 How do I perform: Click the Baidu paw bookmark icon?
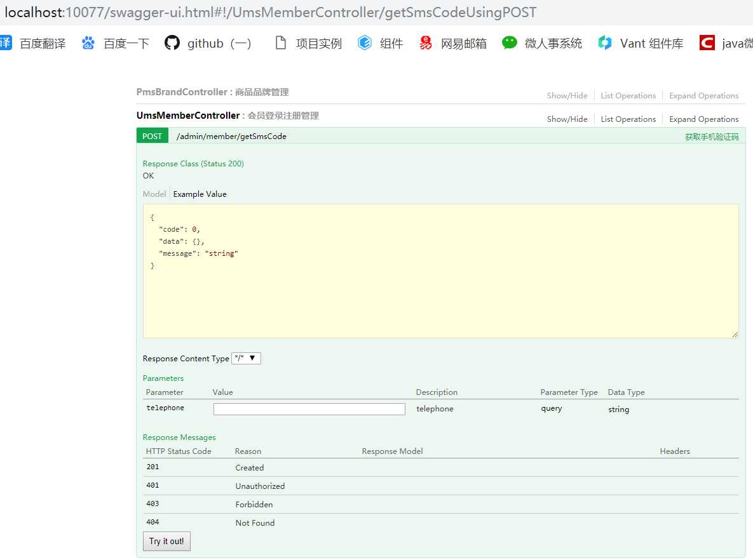tap(88, 43)
